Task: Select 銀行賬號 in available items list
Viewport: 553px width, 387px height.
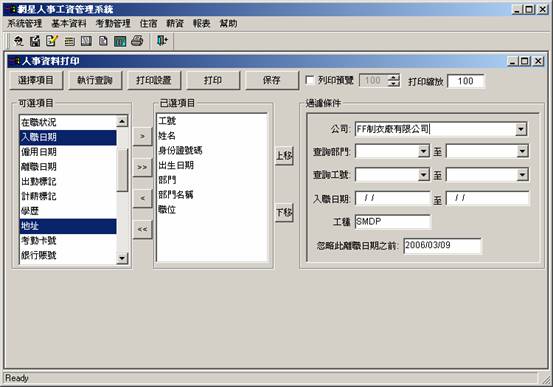Action: click(x=68, y=255)
